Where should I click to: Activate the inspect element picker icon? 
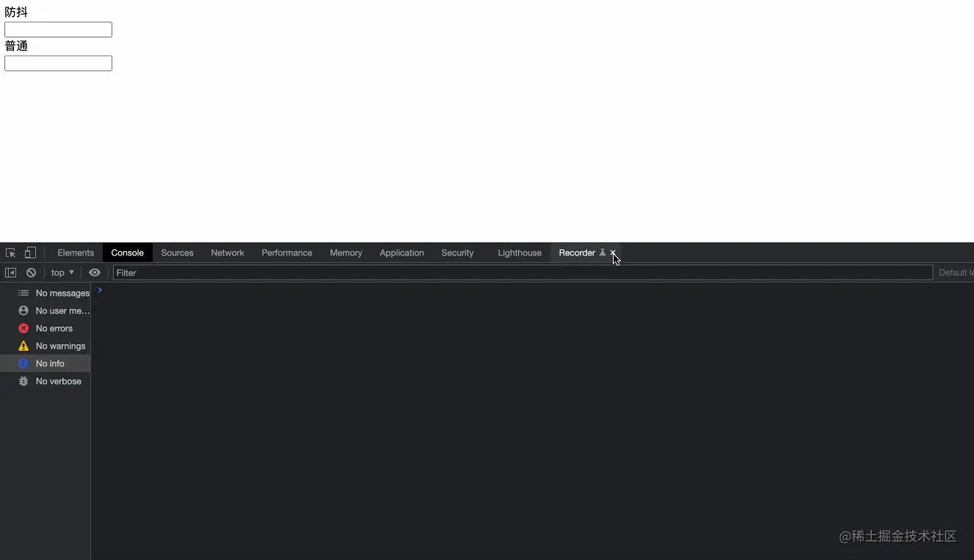(11, 252)
